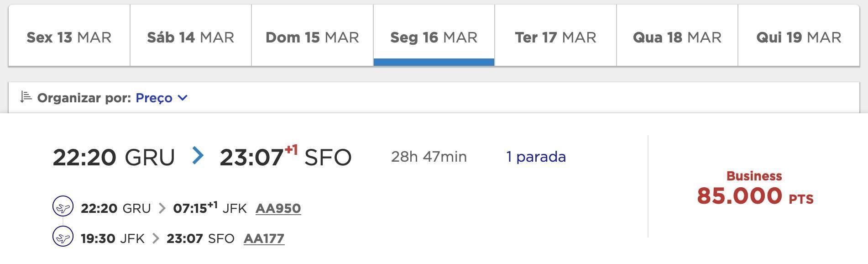Pick the Qui 19 MAR date tab

[799, 36]
